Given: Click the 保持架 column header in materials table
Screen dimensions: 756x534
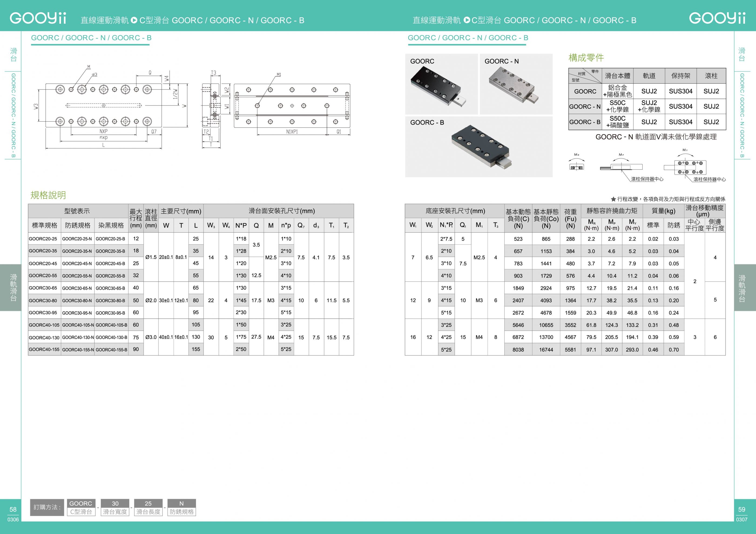Looking at the screenshot, I should point(681,76).
